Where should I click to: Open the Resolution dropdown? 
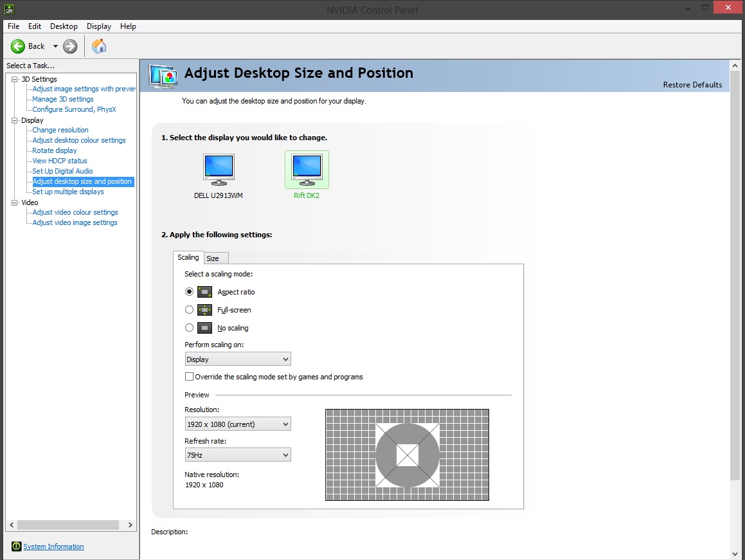pyautogui.click(x=238, y=424)
